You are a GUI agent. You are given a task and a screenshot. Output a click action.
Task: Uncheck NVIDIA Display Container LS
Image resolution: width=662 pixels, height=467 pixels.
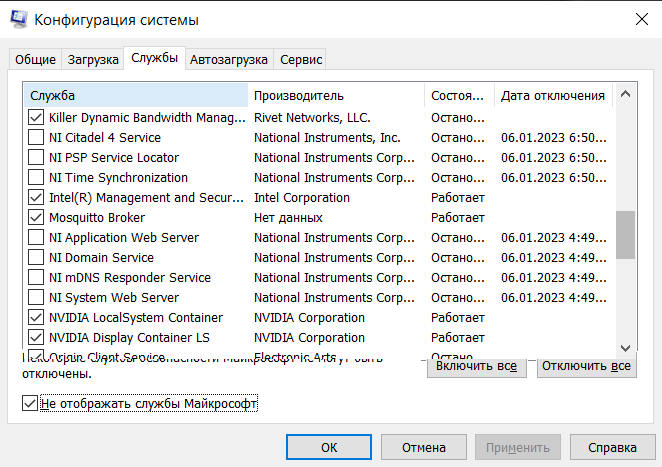pyautogui.click(x=37, y=338)
